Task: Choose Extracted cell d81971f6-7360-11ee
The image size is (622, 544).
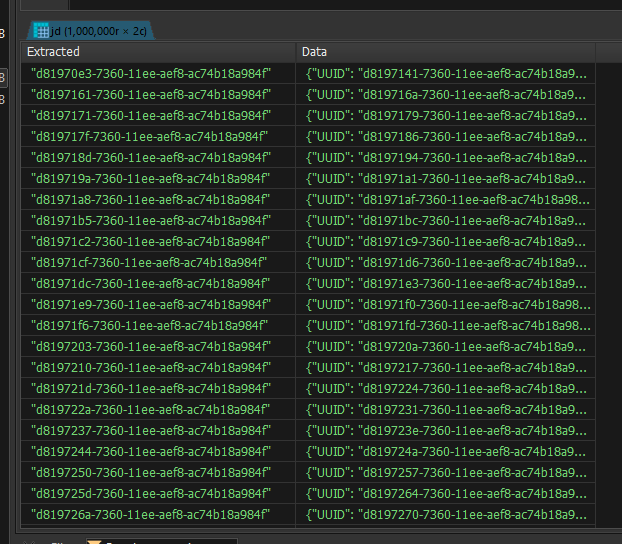Action: point(150,326)
